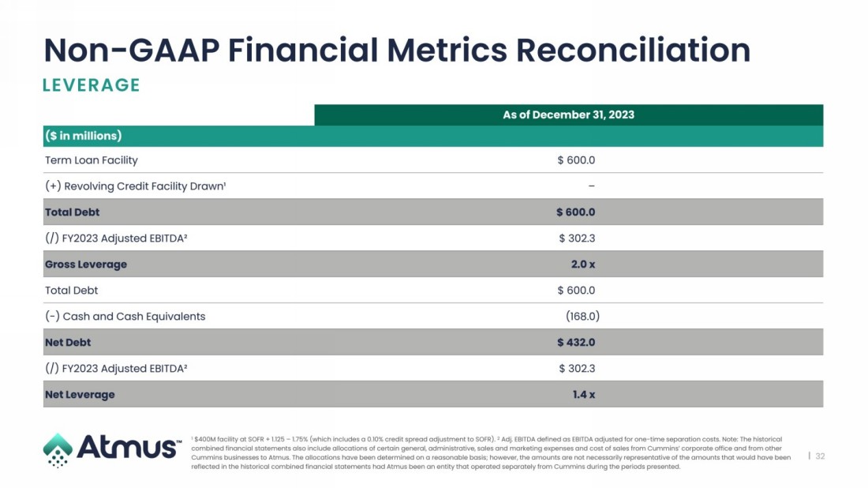
Task: Click the Net Leverage label
Action: point(80,395)
